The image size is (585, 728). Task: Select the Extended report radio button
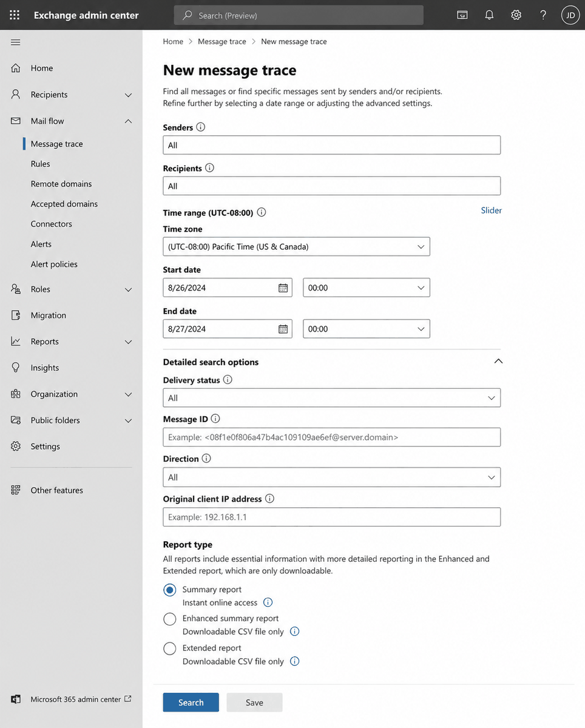170,649
